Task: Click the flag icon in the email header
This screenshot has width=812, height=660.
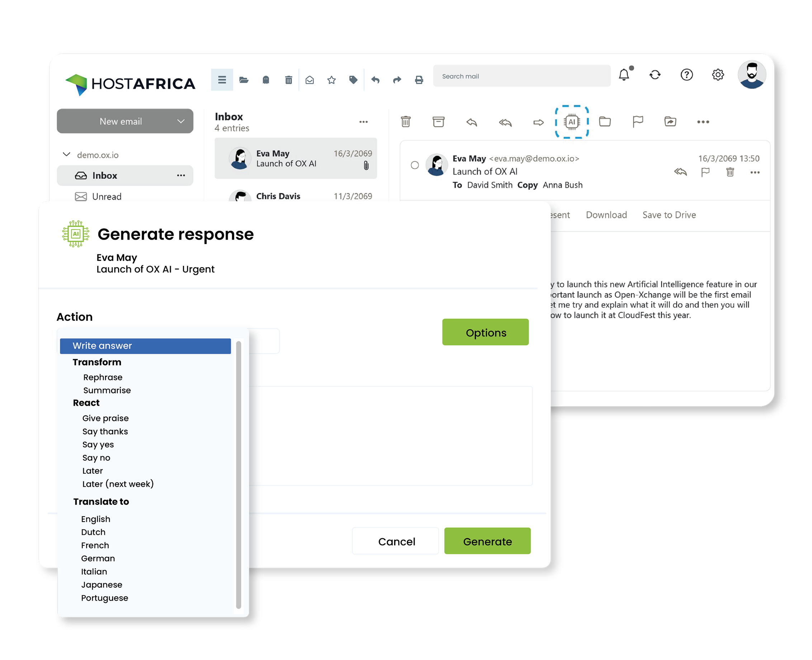Action: pyautogui.click(x=705, y=172)
